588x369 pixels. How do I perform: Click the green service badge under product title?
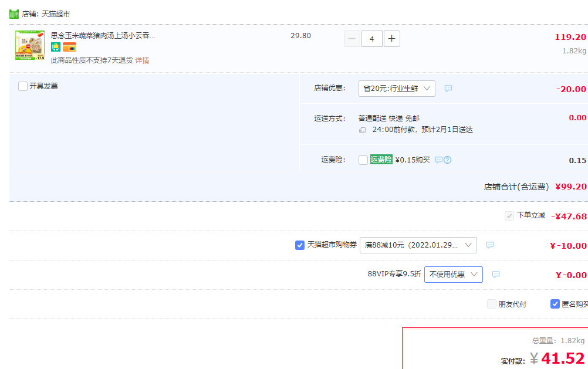[56, 47]
